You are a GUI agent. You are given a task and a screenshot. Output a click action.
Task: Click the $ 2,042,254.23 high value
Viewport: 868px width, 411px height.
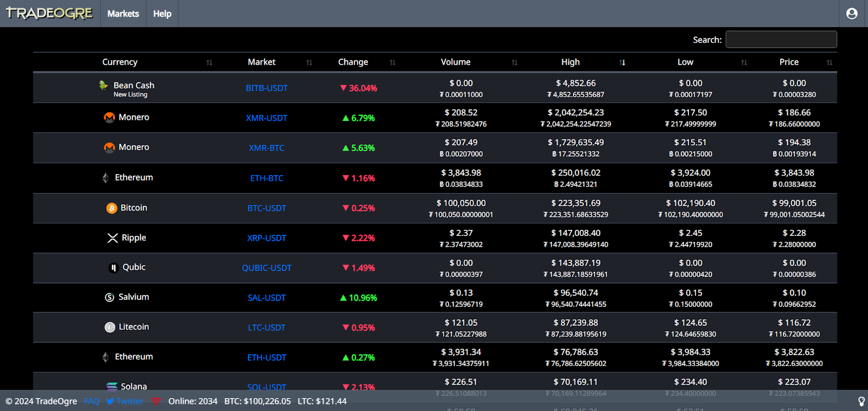[576, 112]
